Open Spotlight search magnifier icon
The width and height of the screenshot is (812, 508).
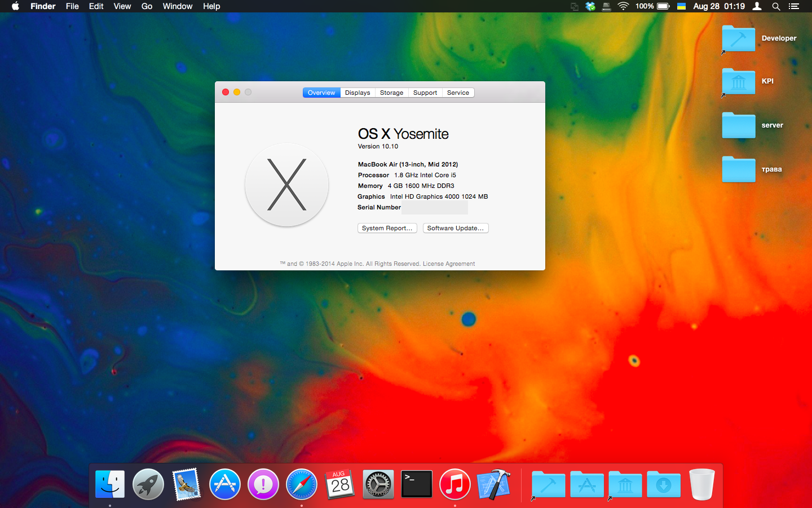pos(776,6)
